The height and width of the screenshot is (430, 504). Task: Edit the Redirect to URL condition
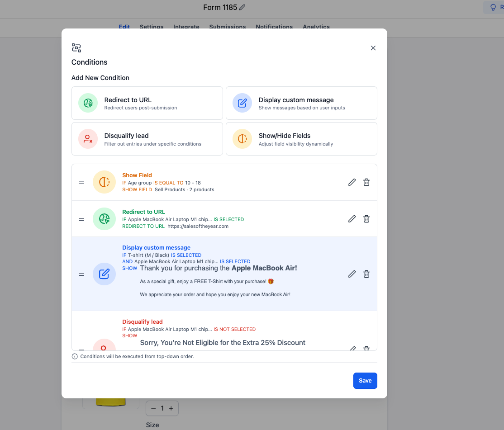(352, 219)
